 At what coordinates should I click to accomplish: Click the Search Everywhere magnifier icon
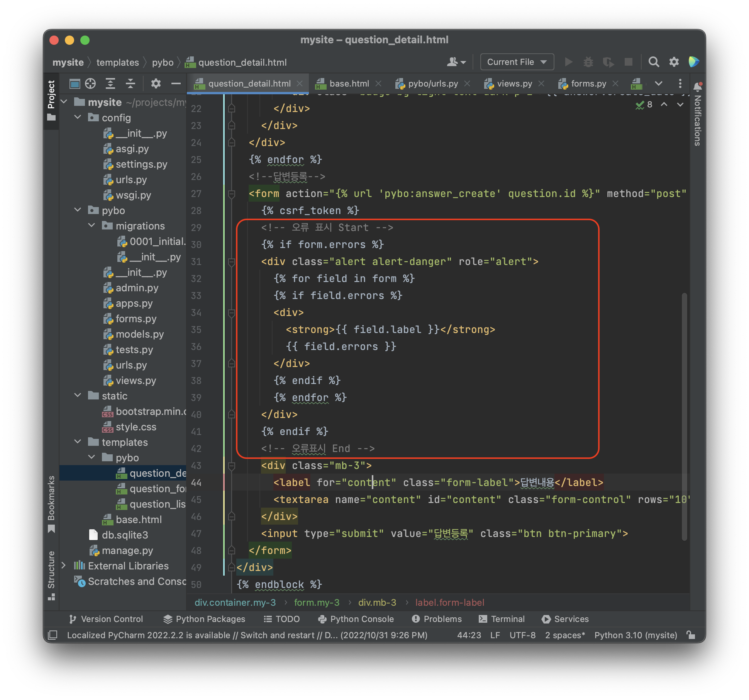(x=654, y=62)
